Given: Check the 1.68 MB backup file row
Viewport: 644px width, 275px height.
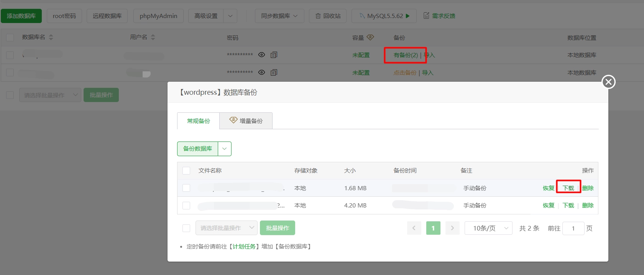Looking at the screenshot, I should [x=186, y=188].
